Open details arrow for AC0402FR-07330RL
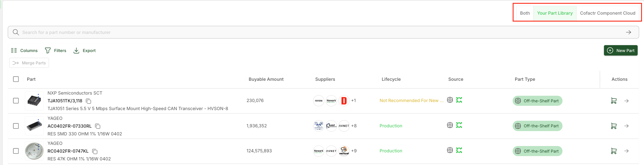This screenshot has width=644, height=165. [x=626, y=126]
